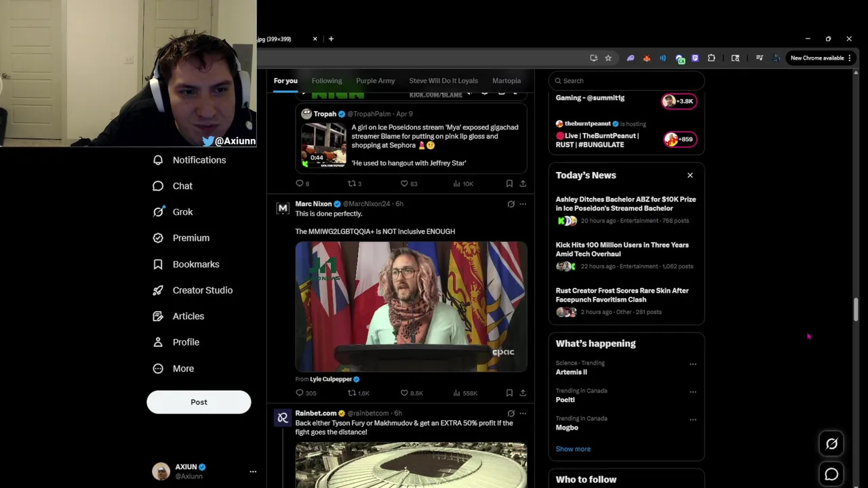
Task: Open Lyle Culpepper's profile link
Action: coord(331,380)
